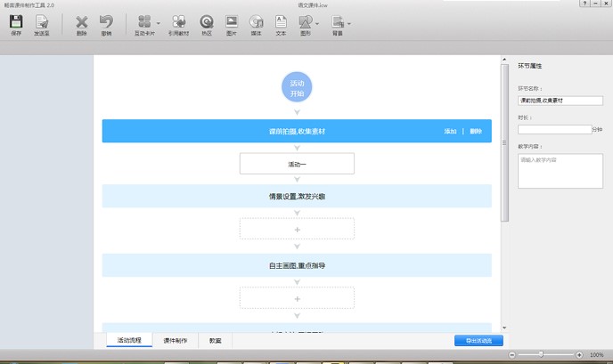This screenshot has width=613, height=364.
Task: Click the 删除 (Delete) X icon in toolbar
Action: (82, 22)
